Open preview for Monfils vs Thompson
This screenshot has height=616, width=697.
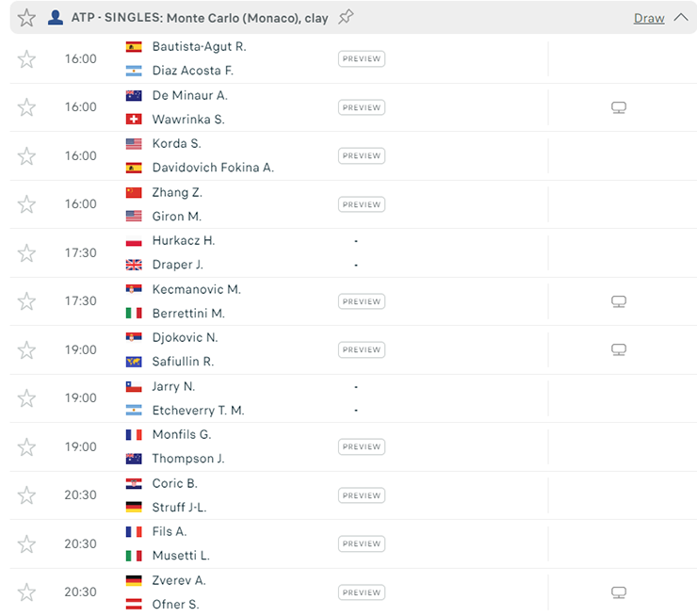(362, 446)
